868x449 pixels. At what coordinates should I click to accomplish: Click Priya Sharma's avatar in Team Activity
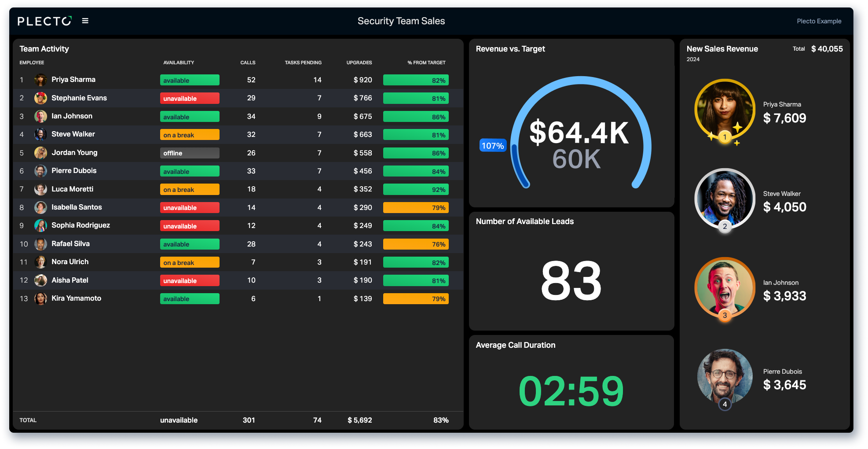click(x=40, y=80)
